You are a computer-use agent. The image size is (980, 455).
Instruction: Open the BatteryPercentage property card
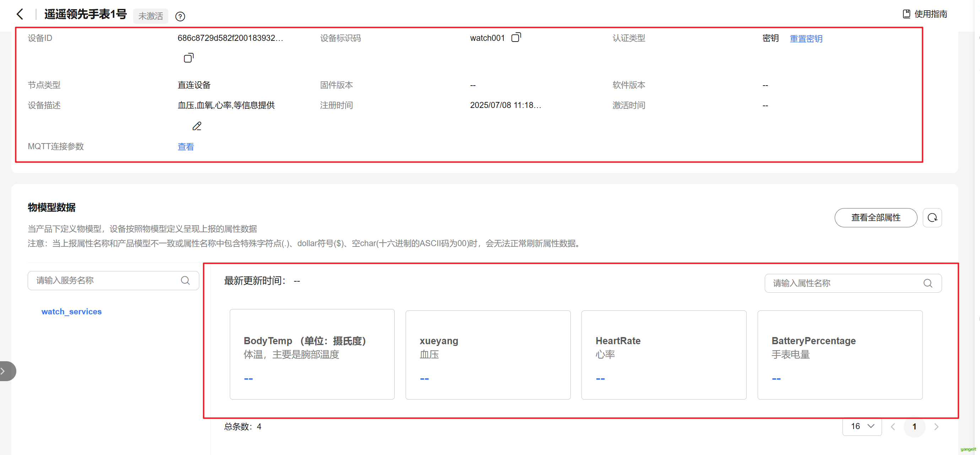click(x=840, y=355)
